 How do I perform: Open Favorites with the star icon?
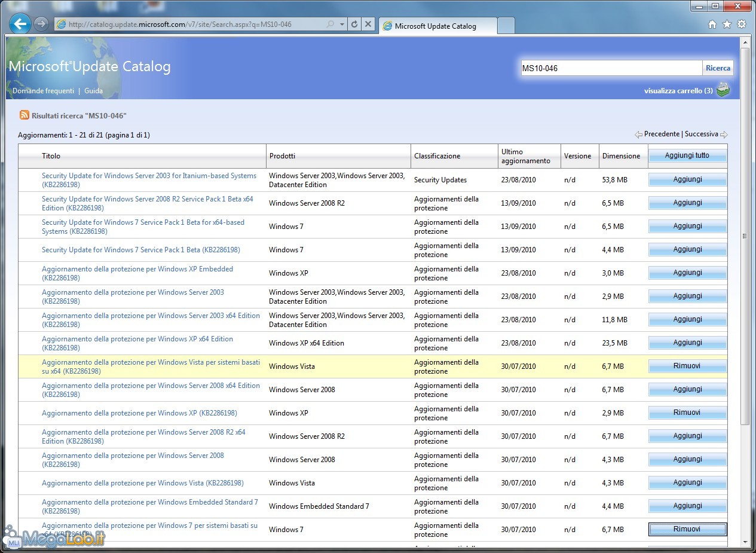(x=727, y=25)
